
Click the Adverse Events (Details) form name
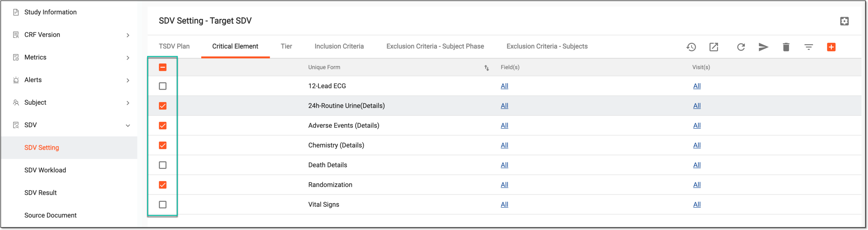[x=344, y=126]
